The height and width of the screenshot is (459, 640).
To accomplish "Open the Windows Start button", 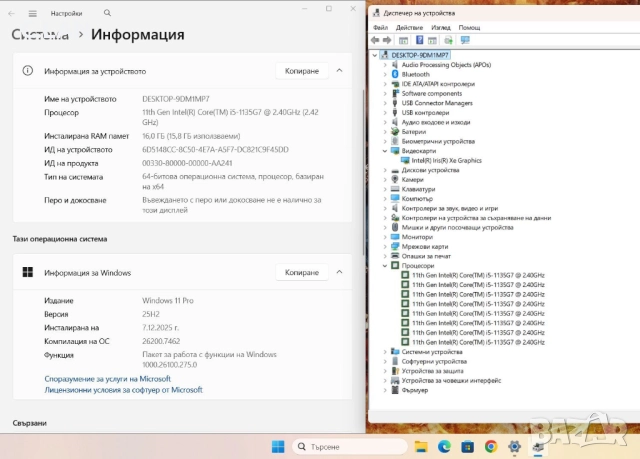I will [278, 447].
